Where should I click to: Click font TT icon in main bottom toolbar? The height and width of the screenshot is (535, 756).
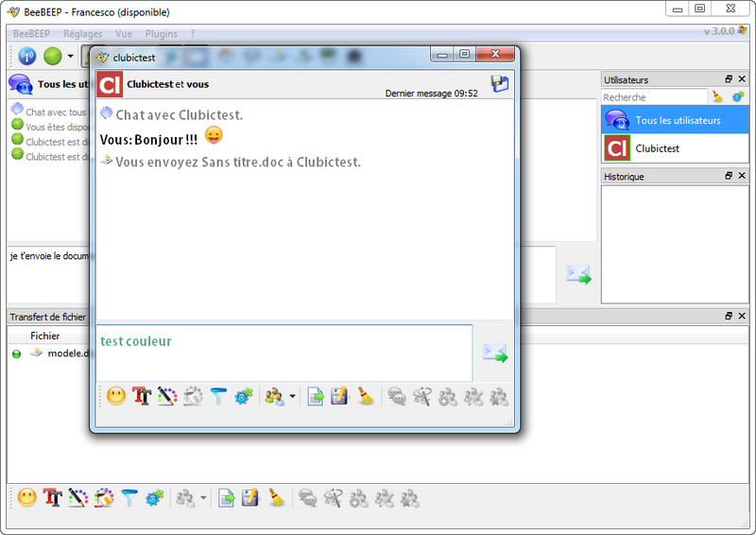53,497
